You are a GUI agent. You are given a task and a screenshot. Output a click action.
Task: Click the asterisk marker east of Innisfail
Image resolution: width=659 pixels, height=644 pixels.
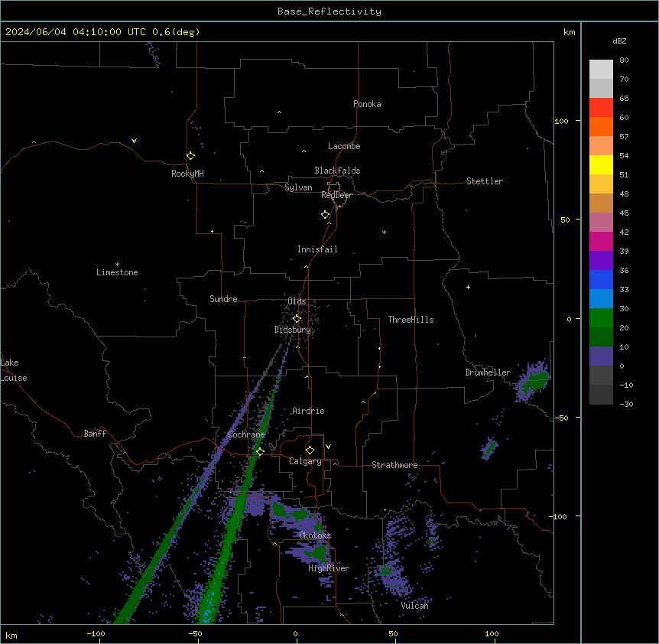point(384,232)
